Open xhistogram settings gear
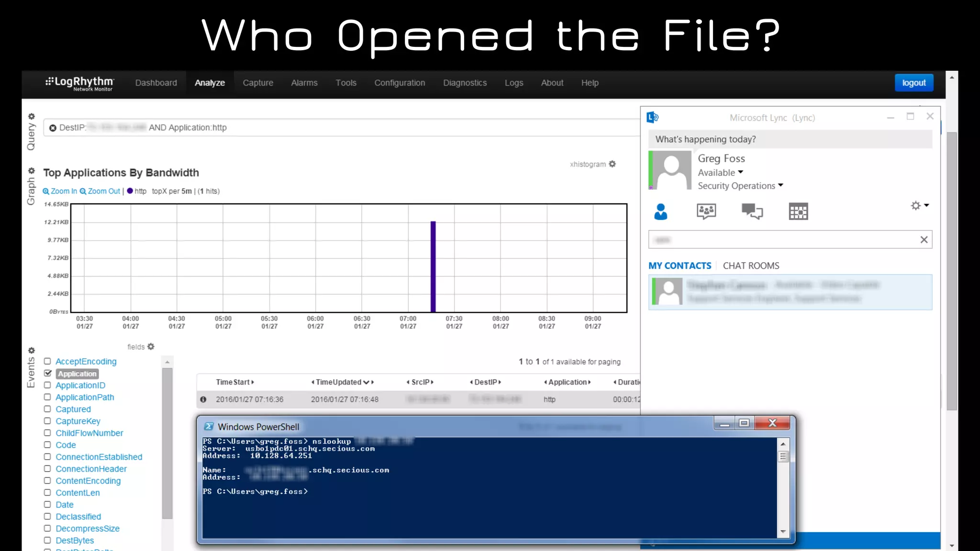 [x=612, y=164]
